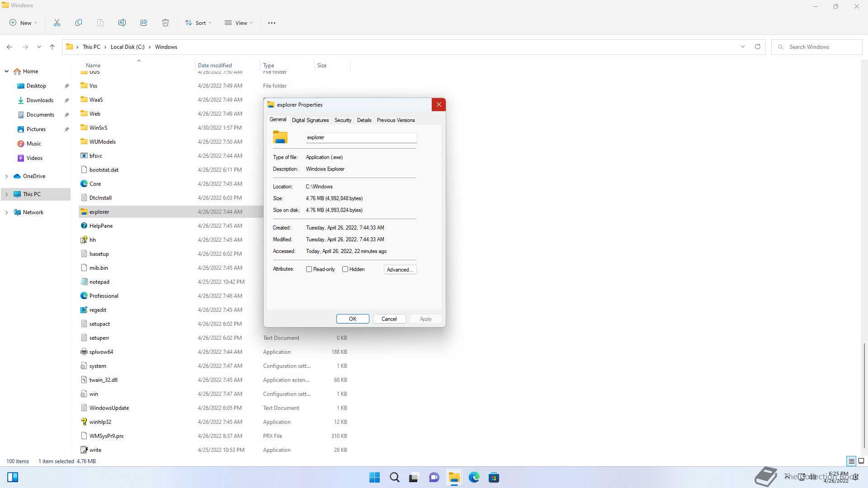868x488 pixels.
Task: Switch to Digital Signatures tab
Action: 310,120
